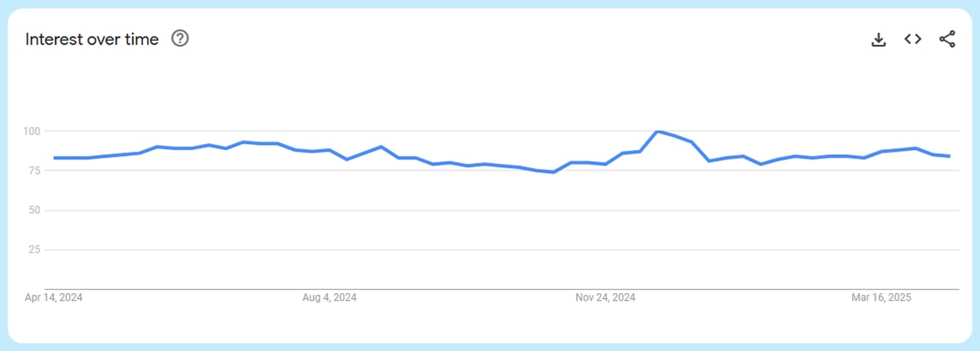The height and width of the screenshot is (351, 980).
Task: Click the lowest dip of the trend line
Action: [553, 172]
